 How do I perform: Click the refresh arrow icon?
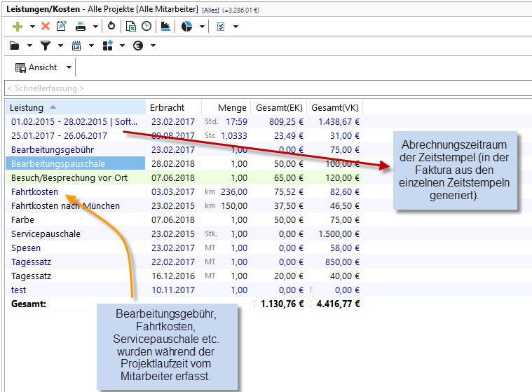coord(111,26)
